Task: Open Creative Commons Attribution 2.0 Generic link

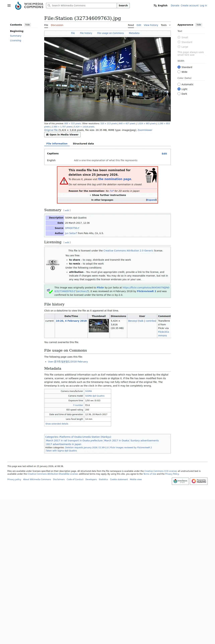Action: (128, 250)
